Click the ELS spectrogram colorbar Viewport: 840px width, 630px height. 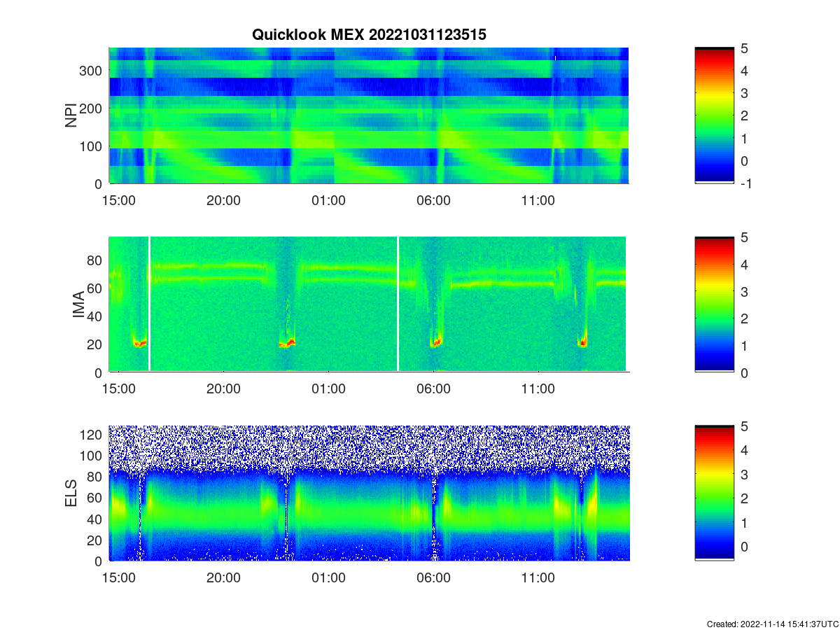[x=715, y=493]
